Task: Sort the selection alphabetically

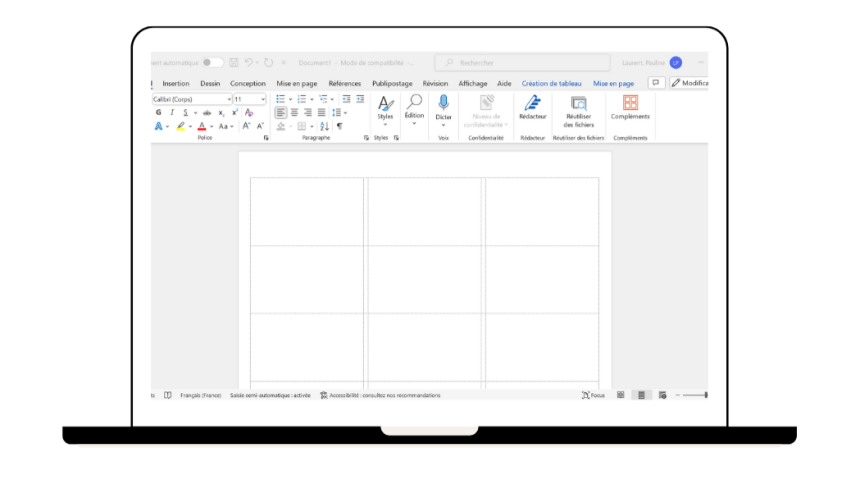Action: click(x=324, y=126)
